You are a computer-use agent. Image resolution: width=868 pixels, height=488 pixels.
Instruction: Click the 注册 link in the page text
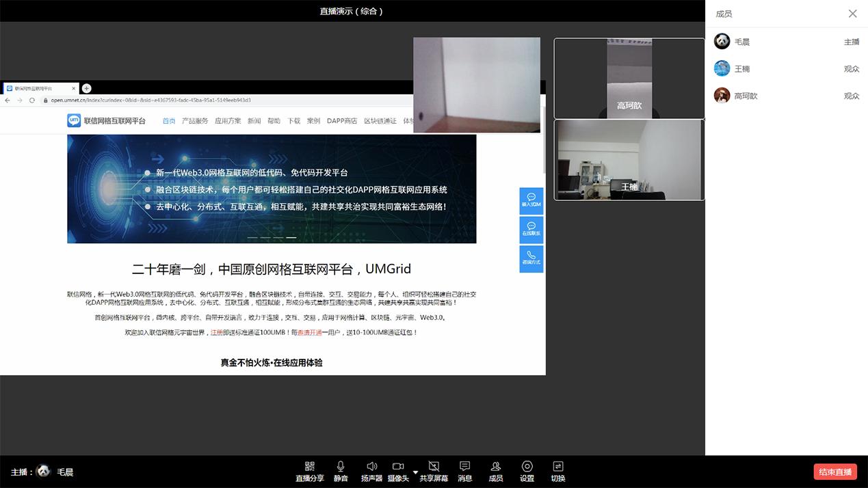pos(216,332)
